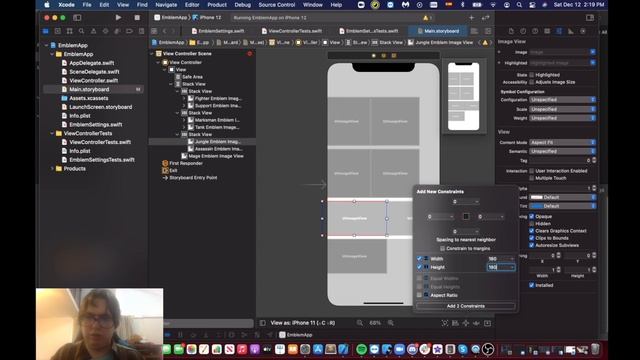Image resolution: width=640 pixels, height=360 pixels.
Task: Run the app with the play button
Action: (x=118, y=18)
